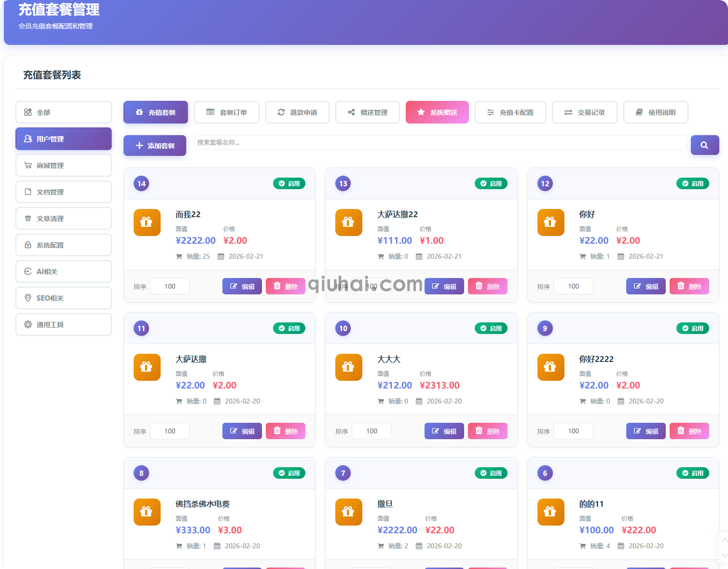Click gift icon of 大大大 package

coord(348,367)
